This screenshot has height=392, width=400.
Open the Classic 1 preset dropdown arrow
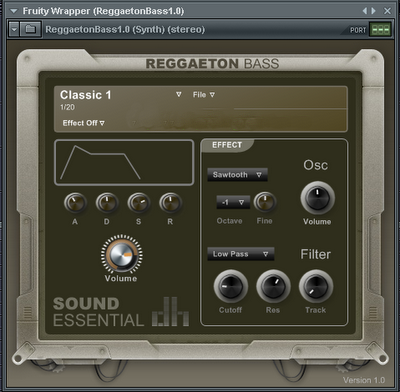pos(179,95)
